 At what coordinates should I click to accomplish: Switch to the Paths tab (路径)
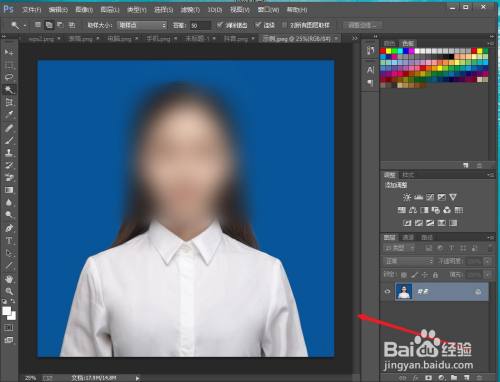427,237
